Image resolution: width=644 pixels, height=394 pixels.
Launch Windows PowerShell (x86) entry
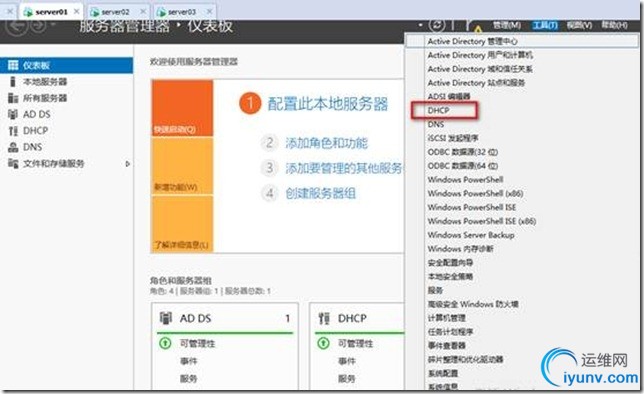click(522, 194)
